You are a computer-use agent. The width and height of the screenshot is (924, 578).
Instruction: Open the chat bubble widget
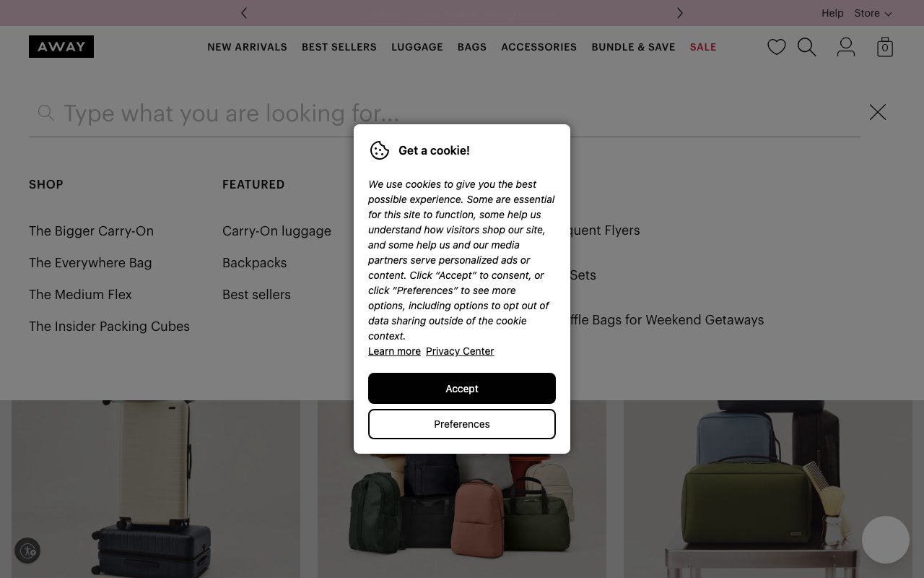[885, 540]
